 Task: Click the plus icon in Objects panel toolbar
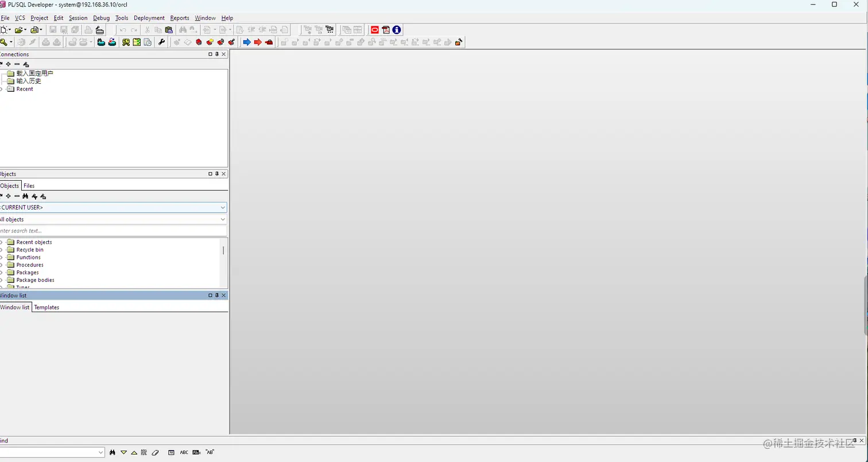[x=8, y=196]
